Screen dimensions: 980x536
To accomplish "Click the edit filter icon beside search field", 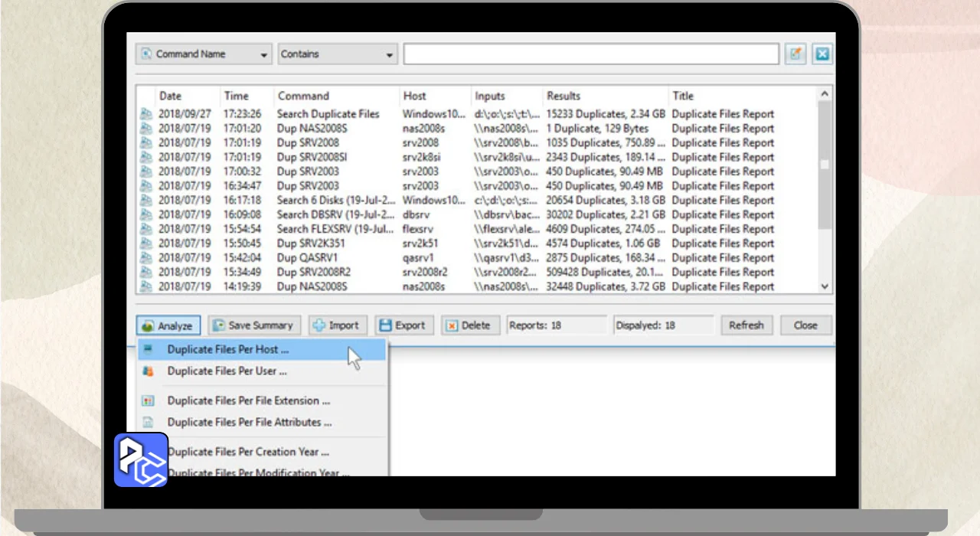I will (x=795, y=54).
